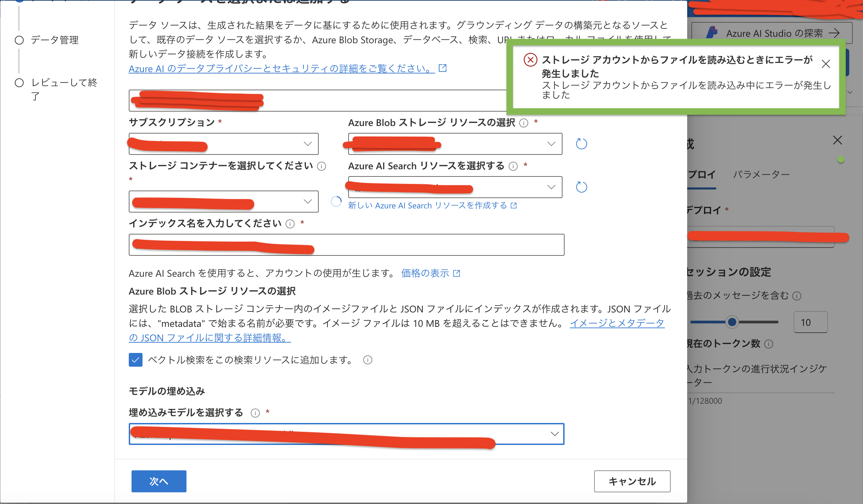This screenshot has width=863, height=504.
Task: Click the 次へ button
Action: click(x=159, y=481)
